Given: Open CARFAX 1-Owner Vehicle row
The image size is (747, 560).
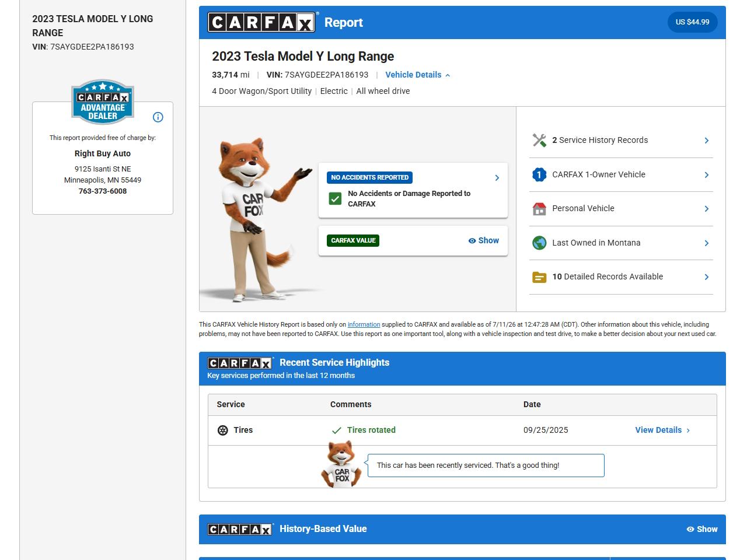Looking at the screenshot, I should coord(621,174).
